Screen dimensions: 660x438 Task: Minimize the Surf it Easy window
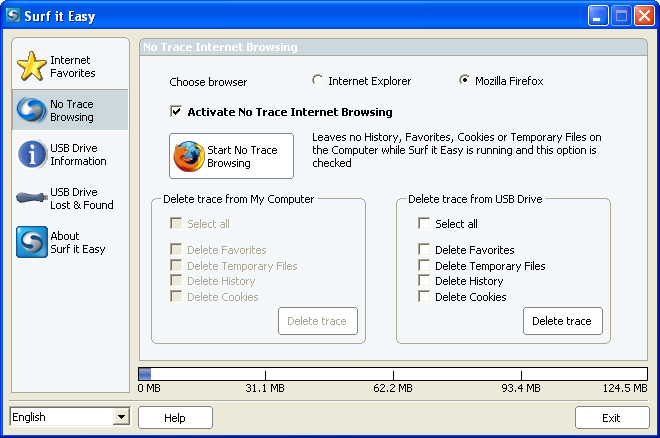pyautogui.click(x=598, y=16)
